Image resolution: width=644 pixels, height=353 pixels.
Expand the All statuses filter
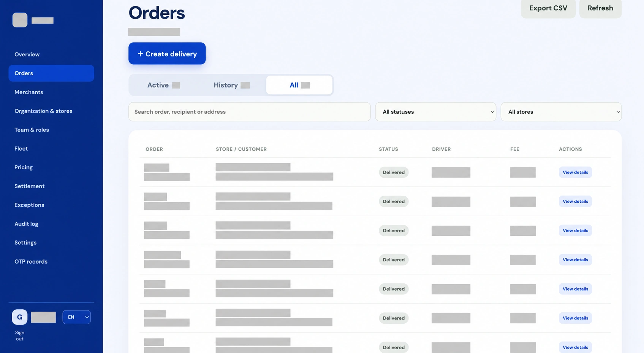coord(435,112)
